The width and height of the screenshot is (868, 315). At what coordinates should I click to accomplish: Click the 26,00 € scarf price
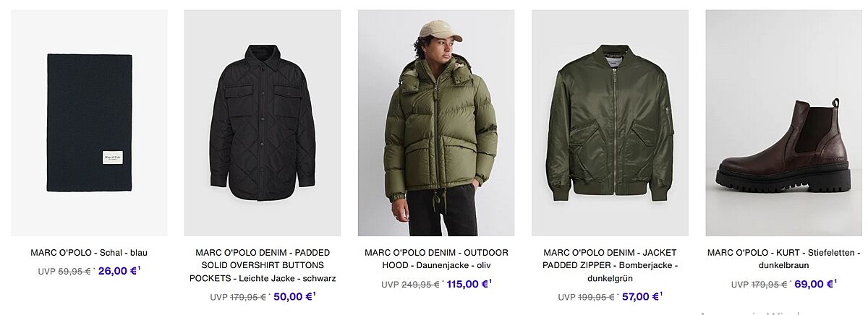click(x=118, y=271)
